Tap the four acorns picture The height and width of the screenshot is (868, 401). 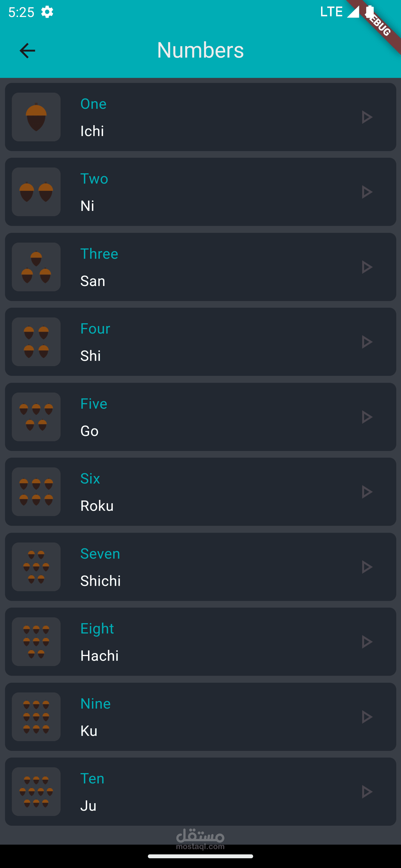click(x=36, y=342)
